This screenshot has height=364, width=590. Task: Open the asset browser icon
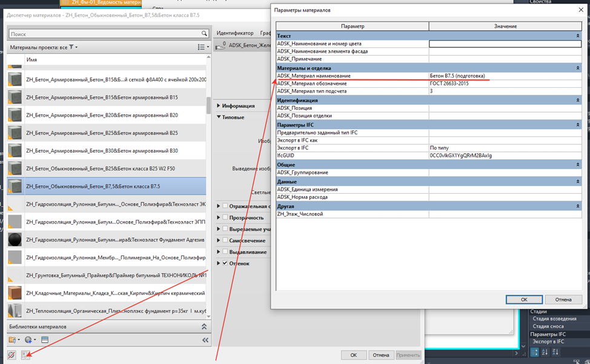(45, 340)
